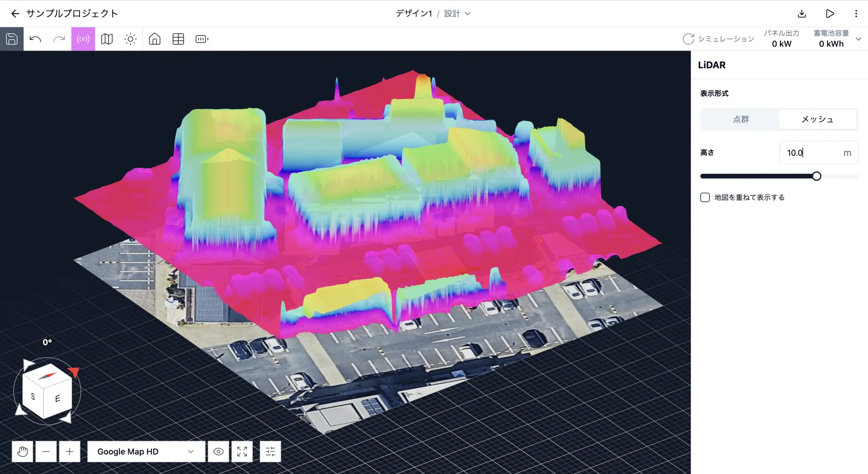Open the three-dot more options menu
This screenshot has width=868, height=474.
coord(856,14)
